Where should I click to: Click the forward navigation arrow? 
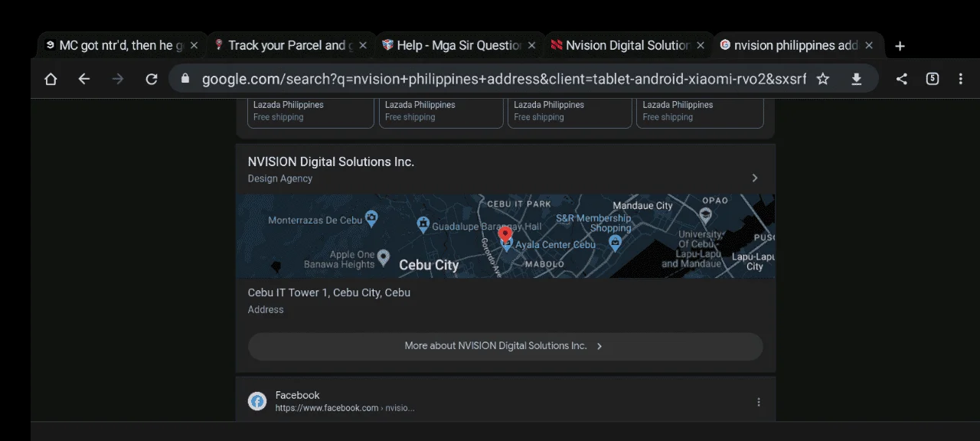click(x=118, y=79)
